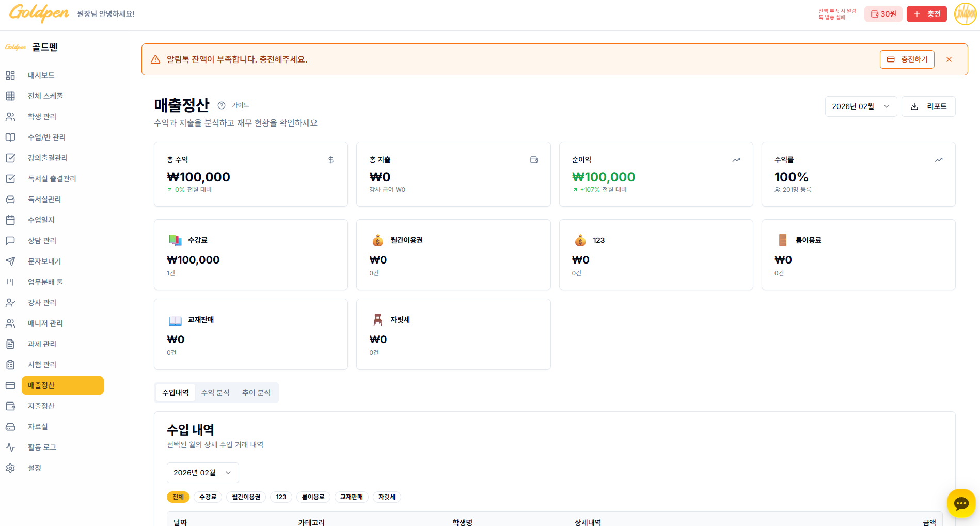Screen dimensions: 980x526
Task: Open 지출정산 in the sidebar menu
Action: pos(41,406)
